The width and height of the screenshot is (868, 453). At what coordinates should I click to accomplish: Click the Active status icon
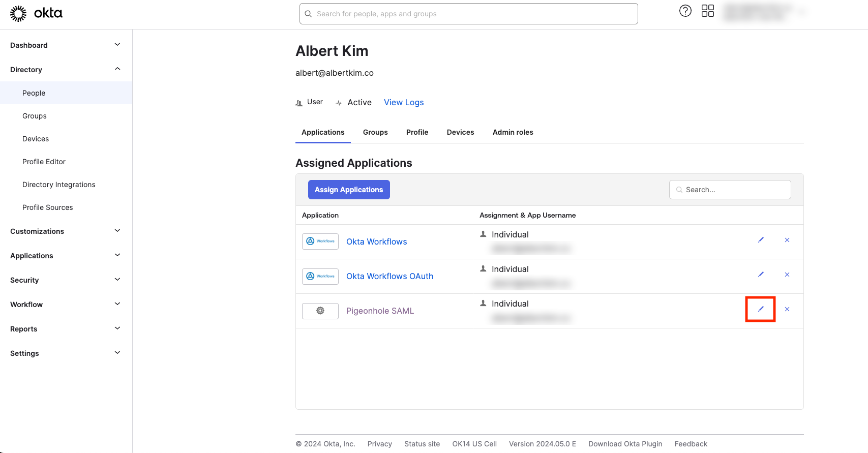click(339, 103)
